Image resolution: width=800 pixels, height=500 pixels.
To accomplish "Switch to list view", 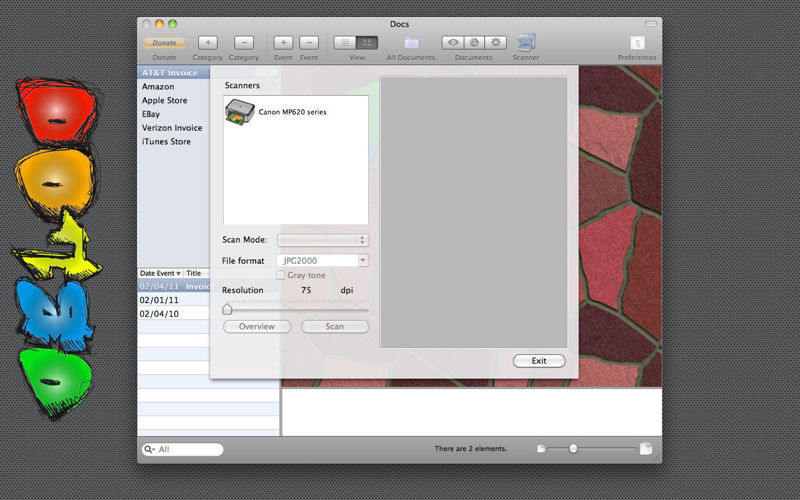I will point(345,43).
